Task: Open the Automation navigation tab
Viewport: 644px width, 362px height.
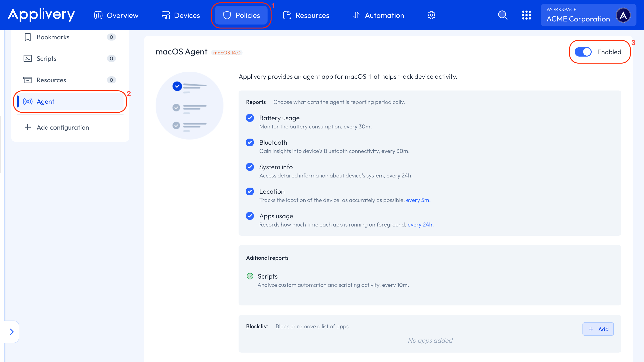Action: pyautogui.click(x=379, y=15)
